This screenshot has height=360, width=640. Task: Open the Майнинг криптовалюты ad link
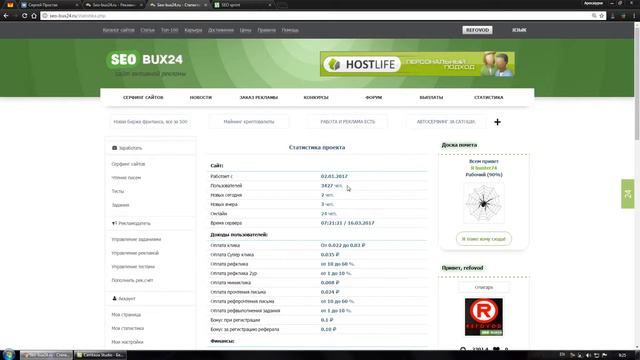coord(249,122)
